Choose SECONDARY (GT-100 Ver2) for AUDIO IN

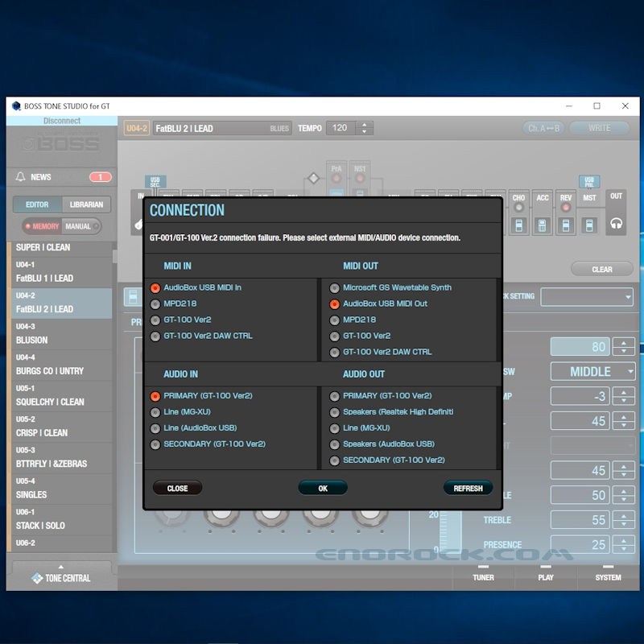pos(155,444)
